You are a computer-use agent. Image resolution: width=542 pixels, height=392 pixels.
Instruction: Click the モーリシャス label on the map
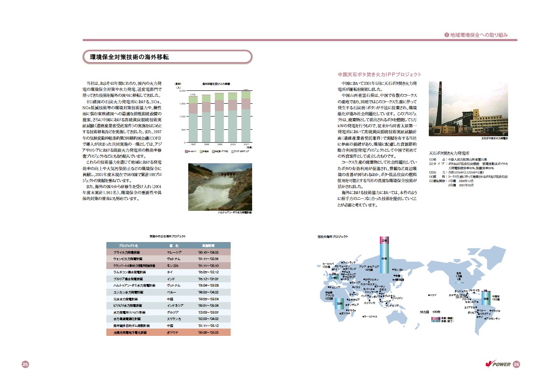[371, 316]
